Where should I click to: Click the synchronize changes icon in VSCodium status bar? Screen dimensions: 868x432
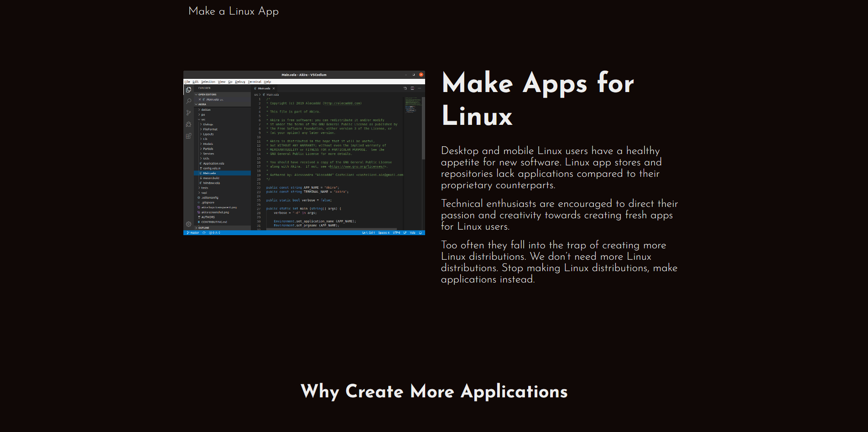[x=204, y=233]
